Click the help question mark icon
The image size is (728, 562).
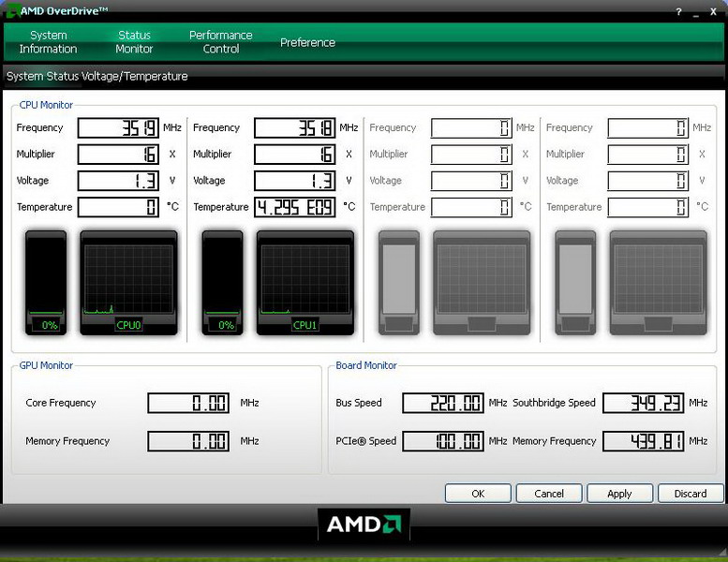pyautogui.click(x=678, y=11)
